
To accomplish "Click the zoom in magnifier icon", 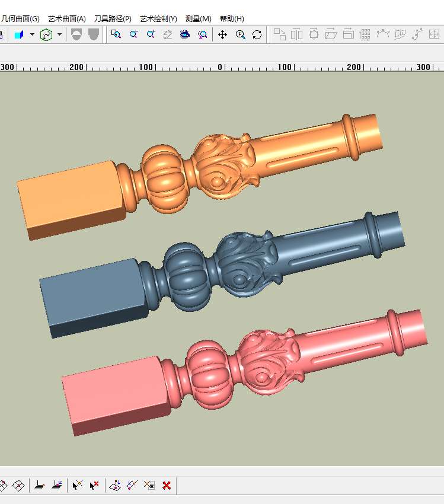I will coord(151,34).
